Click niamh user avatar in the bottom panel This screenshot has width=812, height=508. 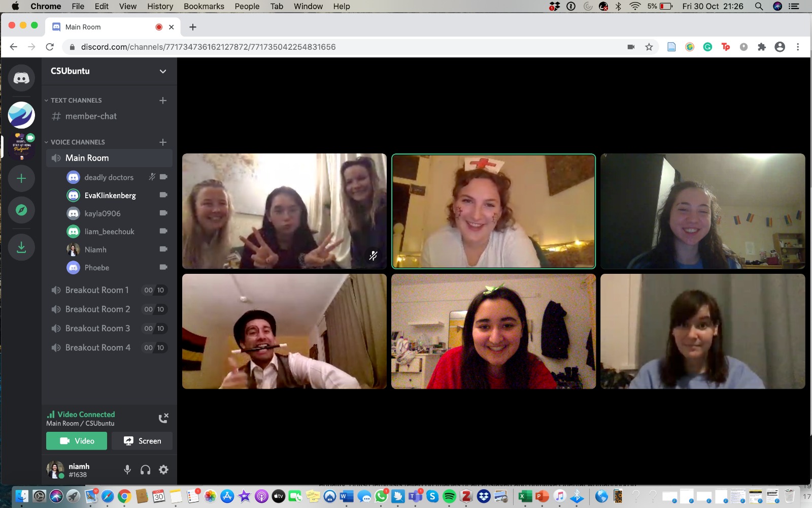pyautogui.click(x=55, y=470)
